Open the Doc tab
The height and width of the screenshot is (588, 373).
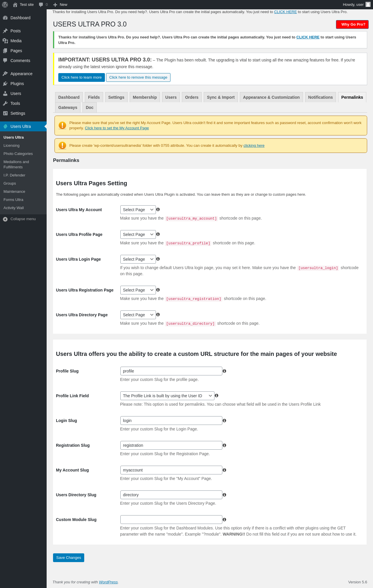(89, 107)
